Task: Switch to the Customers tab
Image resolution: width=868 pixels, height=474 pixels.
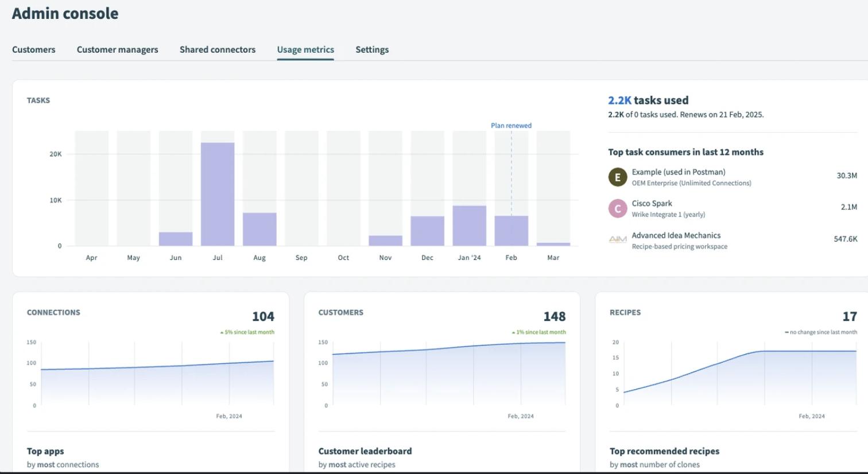Action: [33, 50]
